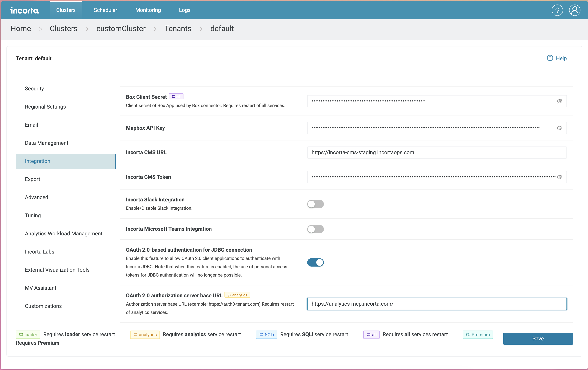Click the all badge beside Box Client Secret
The width and height of the screenshot is (588, 370).
(x=176, y=96)
